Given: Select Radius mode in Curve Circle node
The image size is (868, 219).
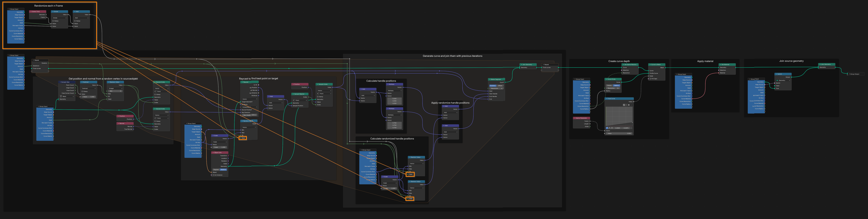Looking at the screenshot, I should [617, 86].
